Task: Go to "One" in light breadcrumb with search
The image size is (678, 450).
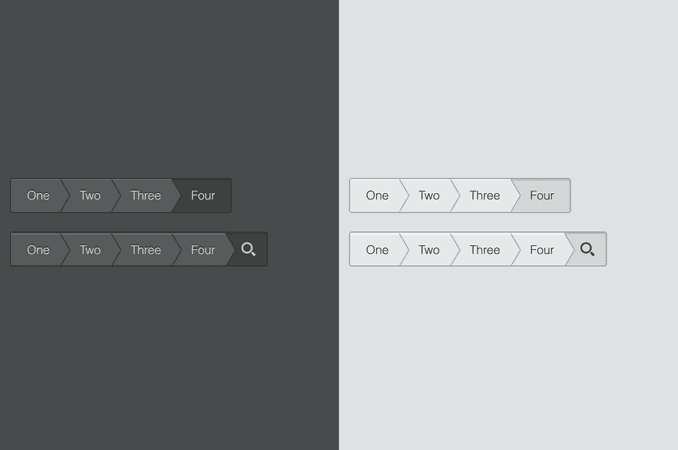Action: (377, 250)
